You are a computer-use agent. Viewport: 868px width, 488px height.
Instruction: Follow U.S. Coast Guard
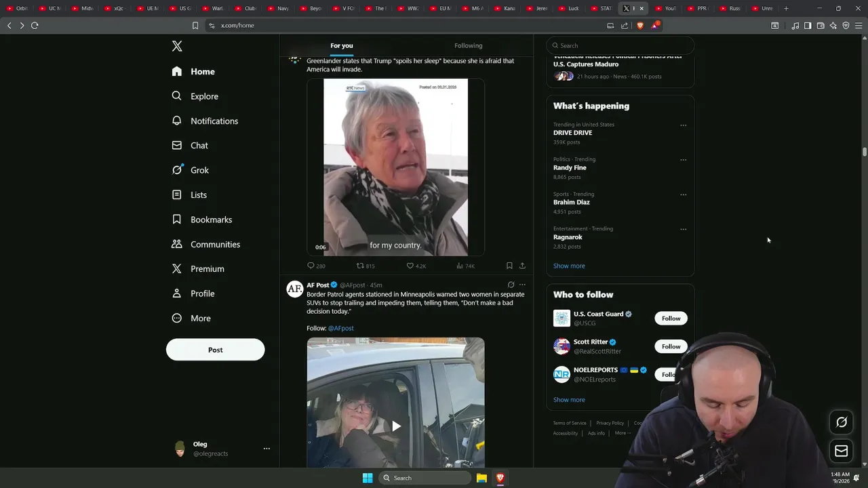pyautogui.click(x=671, y=319)
